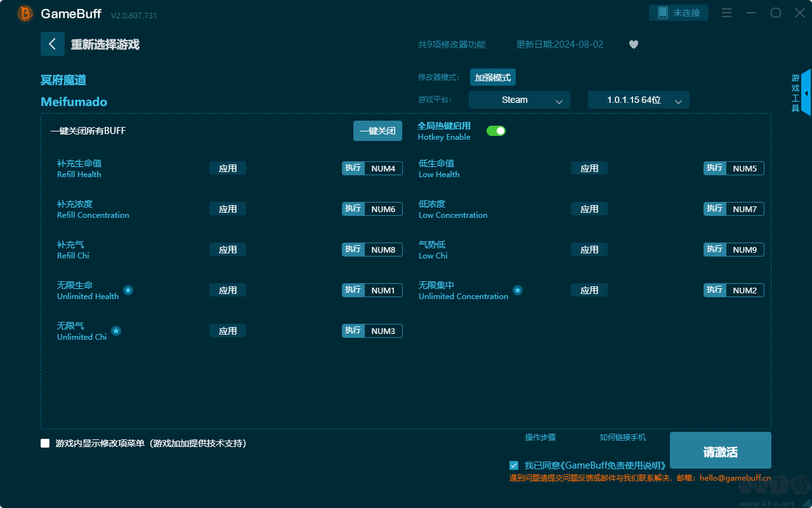Open the operation steps guide
812x508 pixels.
point(540,438)
